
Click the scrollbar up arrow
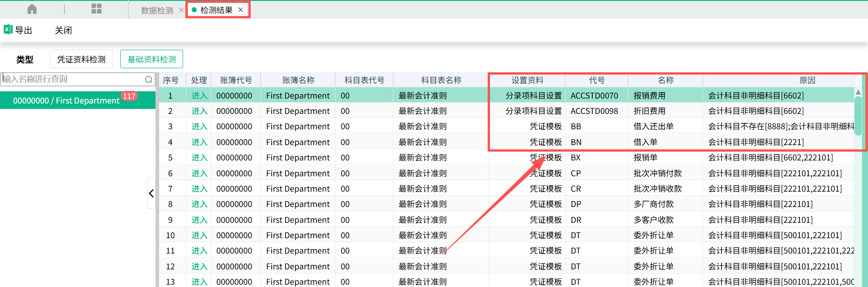pos(858,92)
